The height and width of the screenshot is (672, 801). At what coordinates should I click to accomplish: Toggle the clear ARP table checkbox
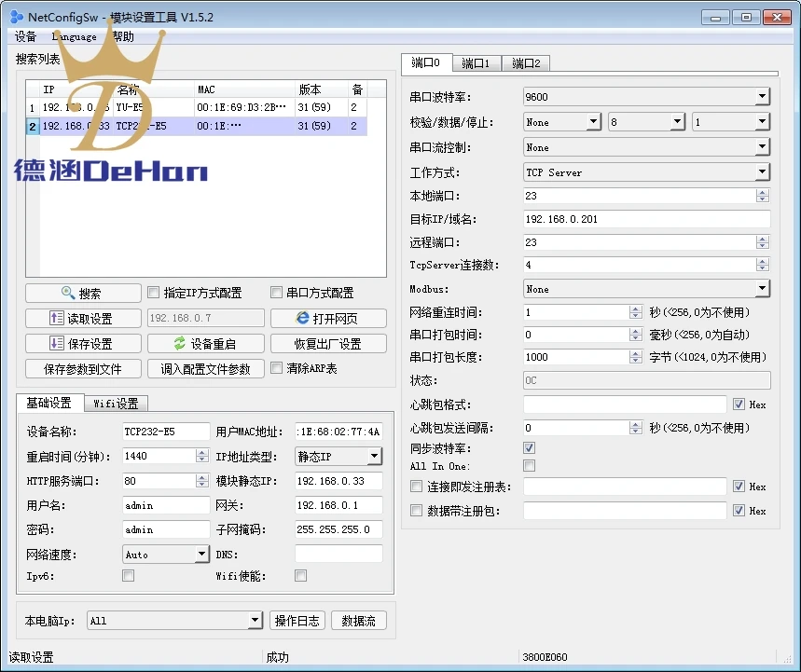(276, 367)
